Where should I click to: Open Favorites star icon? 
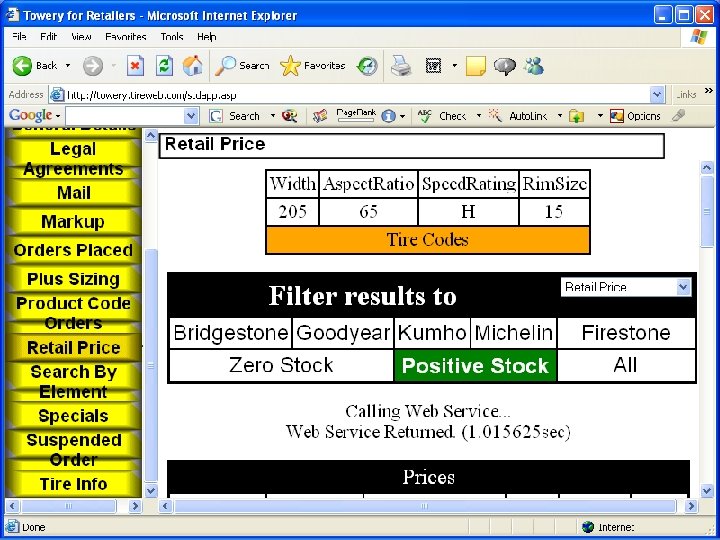pyautogui.click(x=290, y=66)
